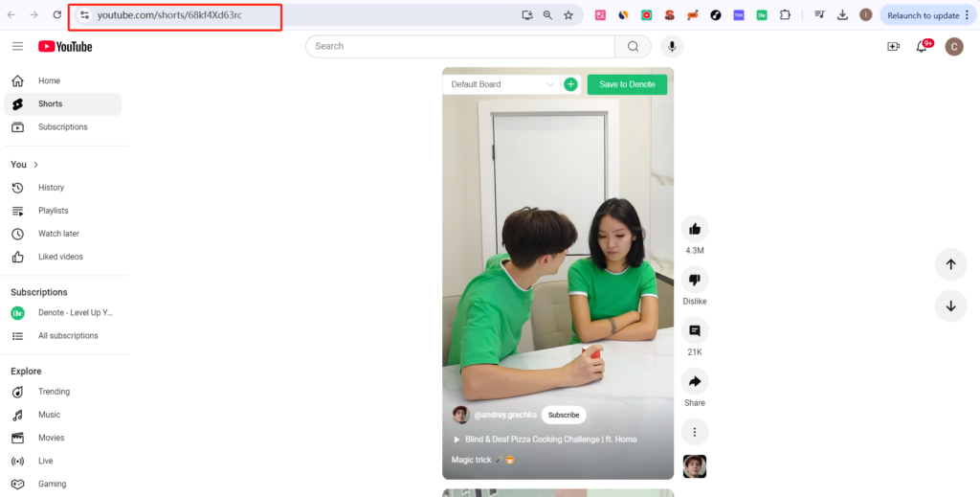Viewport: 980px width, 497px height.
Task: Click the red S SEO extension icon
Action: coord(669,15)
